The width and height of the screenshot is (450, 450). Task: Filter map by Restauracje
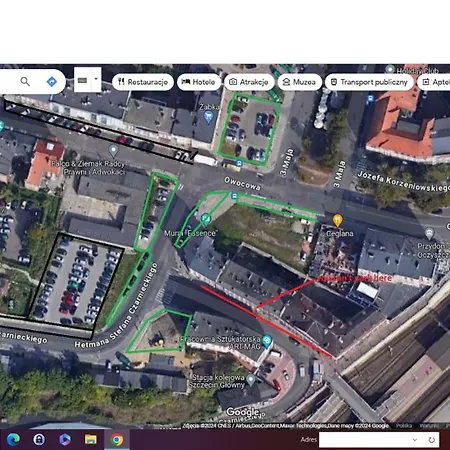tap(143, 82)
